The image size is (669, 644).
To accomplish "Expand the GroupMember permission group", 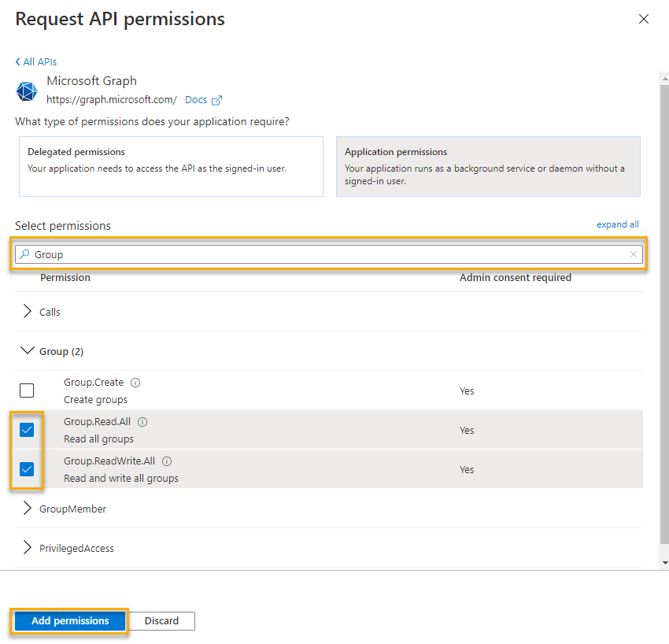I will tap(28, 508).
